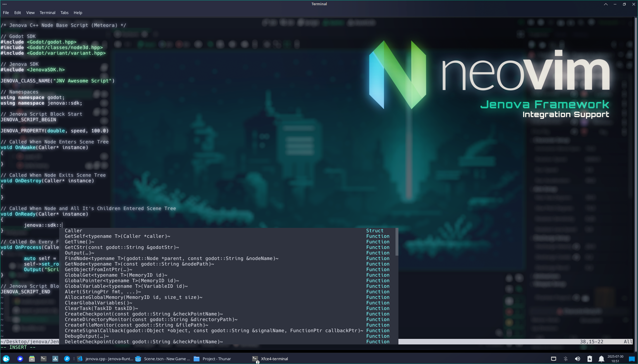Switch to the jenova.cpp VS Code window

[x=105, y=359]
